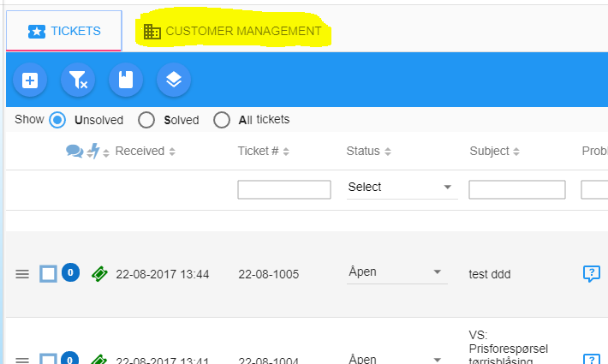Click the bookmark toolbar button

(x=126, y=81)
